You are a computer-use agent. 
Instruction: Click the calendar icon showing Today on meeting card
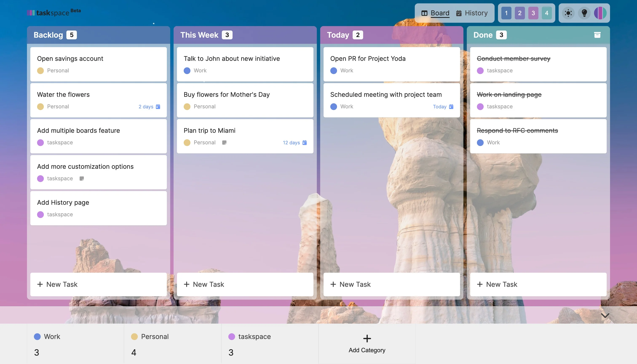(451, 106)
